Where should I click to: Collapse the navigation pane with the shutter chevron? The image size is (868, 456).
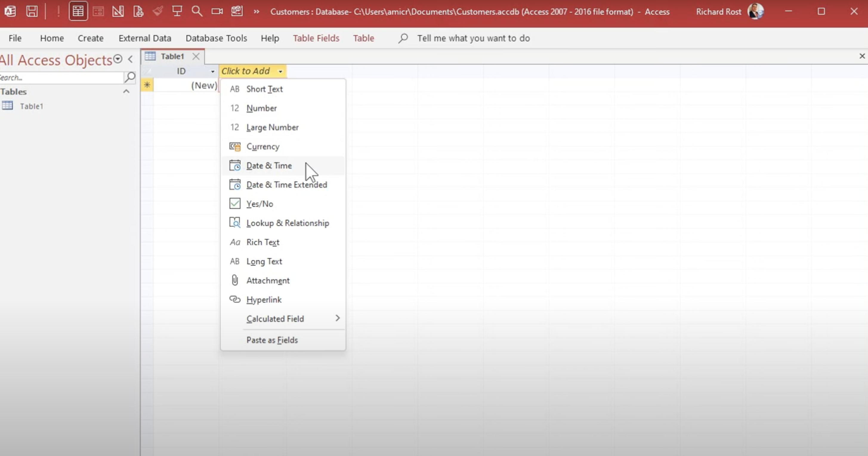130,59
